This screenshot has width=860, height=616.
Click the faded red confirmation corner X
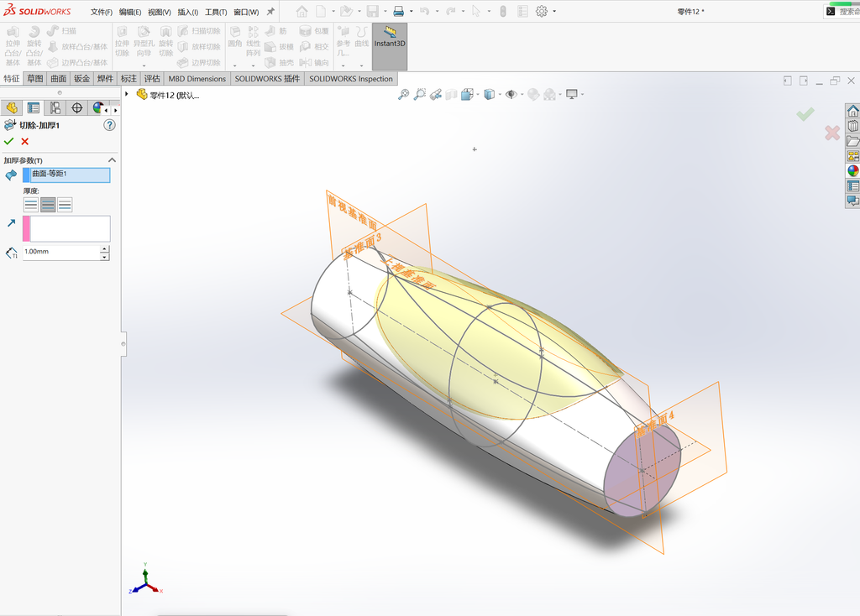coord(832,133)
